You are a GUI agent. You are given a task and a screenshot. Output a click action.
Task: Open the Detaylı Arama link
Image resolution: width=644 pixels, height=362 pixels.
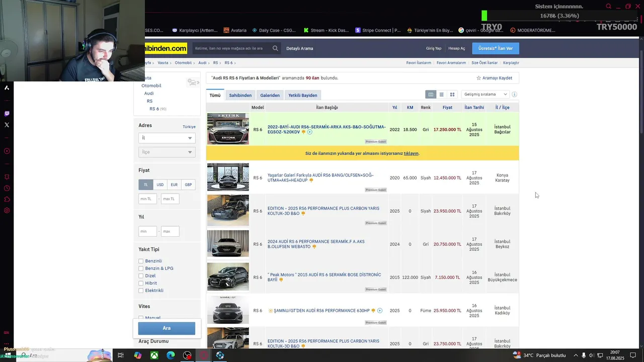pos(300,48)
